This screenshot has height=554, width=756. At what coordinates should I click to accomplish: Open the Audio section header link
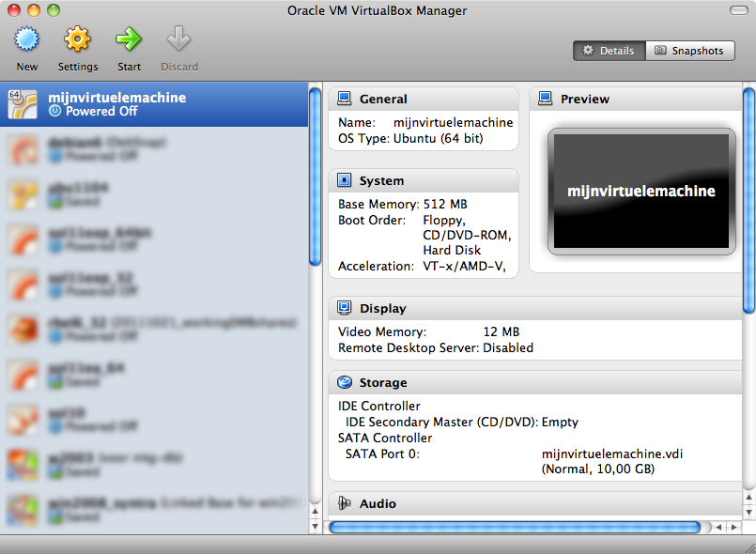378,504
